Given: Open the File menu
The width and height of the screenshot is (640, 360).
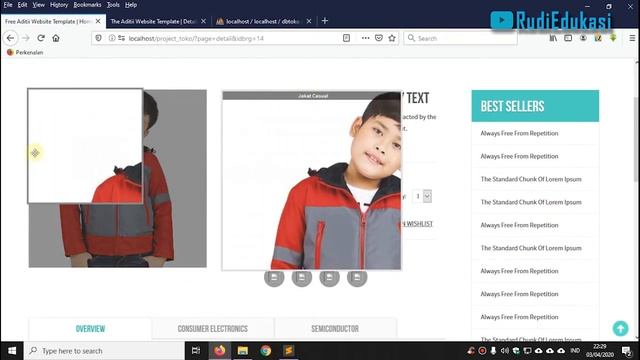Looking at the screenshot, I should [8, 5].
